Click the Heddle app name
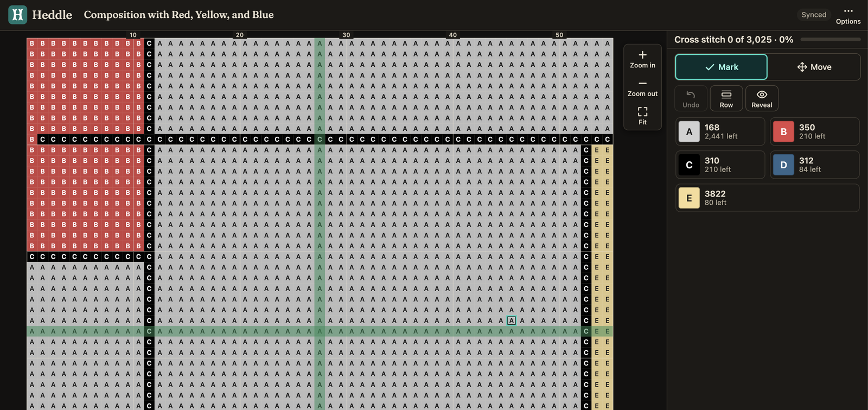The height and width of the screenshot is (410, 868). (52, 15)
